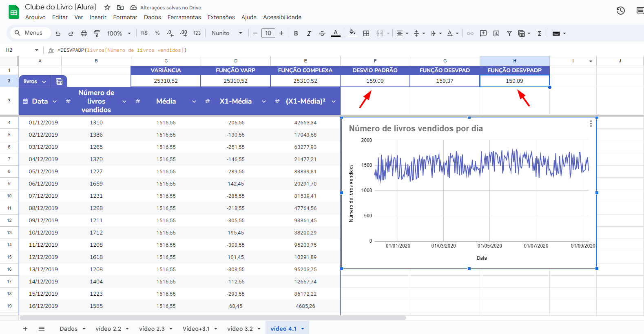
Task: Toggle strikethrough formatting
Action: [322, 33]
